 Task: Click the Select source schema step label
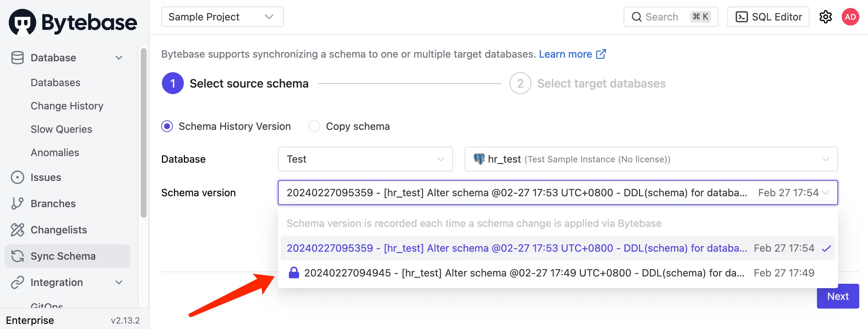coord(249,84)
